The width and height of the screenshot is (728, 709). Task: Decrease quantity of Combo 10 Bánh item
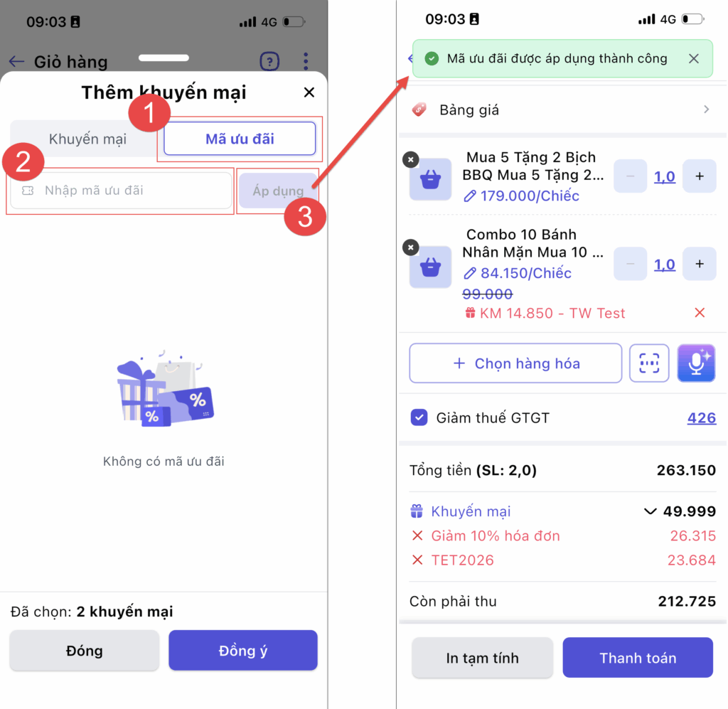coord(630,265)
